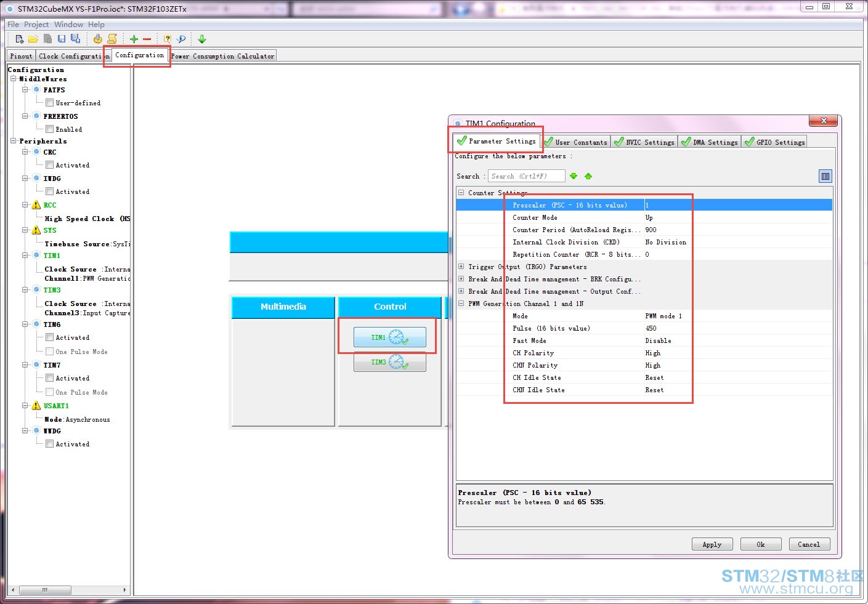Click the CRC node icon in tree
The width and height of the screenshot is (868, 604).
coord(36,152)
